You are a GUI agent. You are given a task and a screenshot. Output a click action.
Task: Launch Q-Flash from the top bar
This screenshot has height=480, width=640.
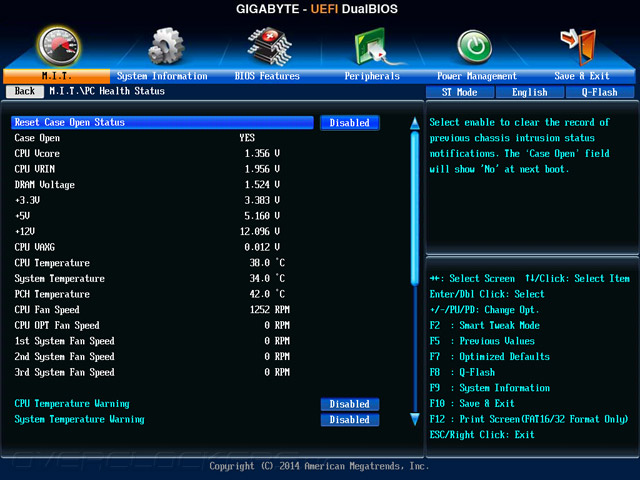[600, 92]
